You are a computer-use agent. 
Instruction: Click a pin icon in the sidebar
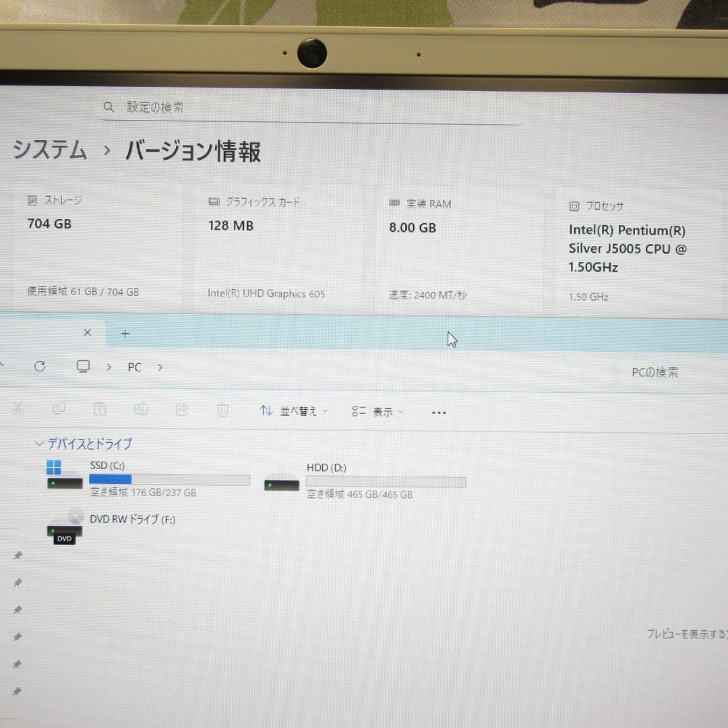18,555
